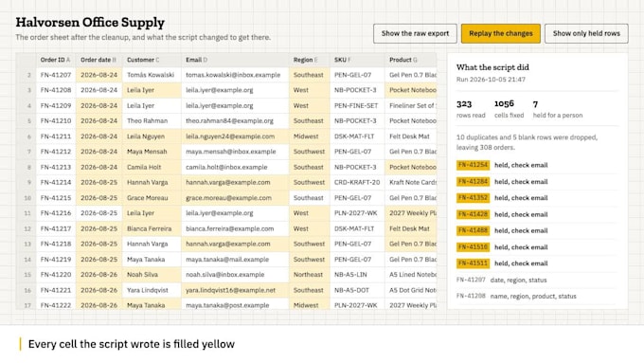Click the 323 rows read statistic
This screenshot has height=363, width=644.
click(x=471, y=109)
